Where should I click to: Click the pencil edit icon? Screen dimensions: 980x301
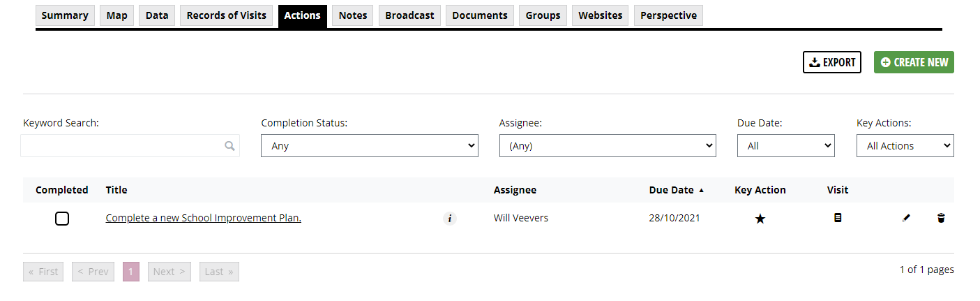tap(906, 218)
